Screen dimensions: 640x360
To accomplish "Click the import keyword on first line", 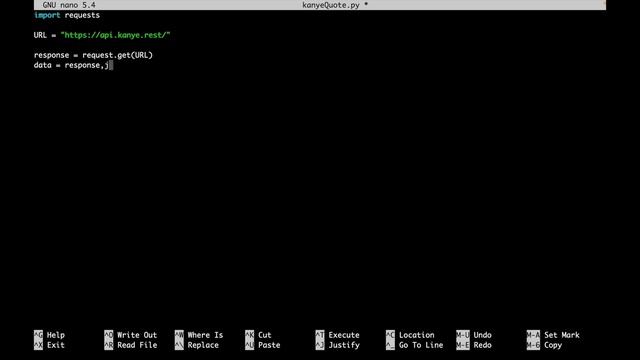I will coord(47,15).
